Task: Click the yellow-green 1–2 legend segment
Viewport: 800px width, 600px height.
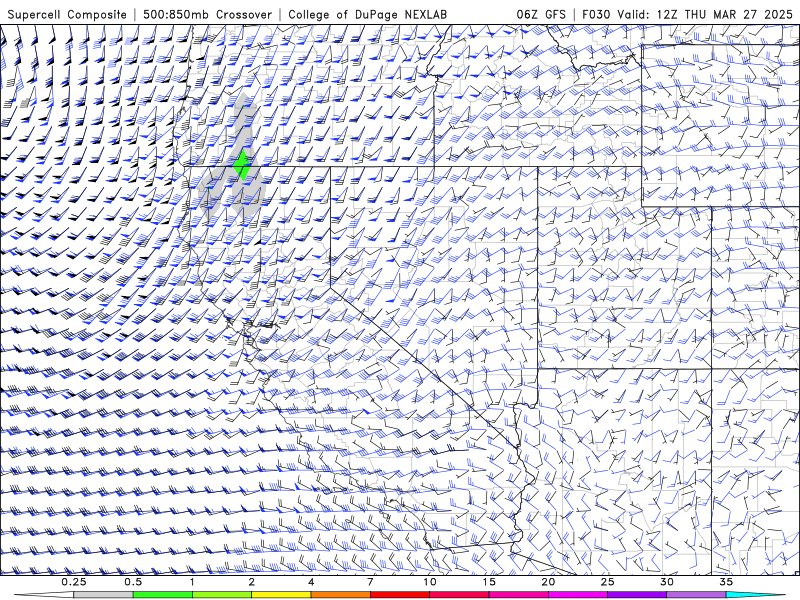Action: (222, 595)
